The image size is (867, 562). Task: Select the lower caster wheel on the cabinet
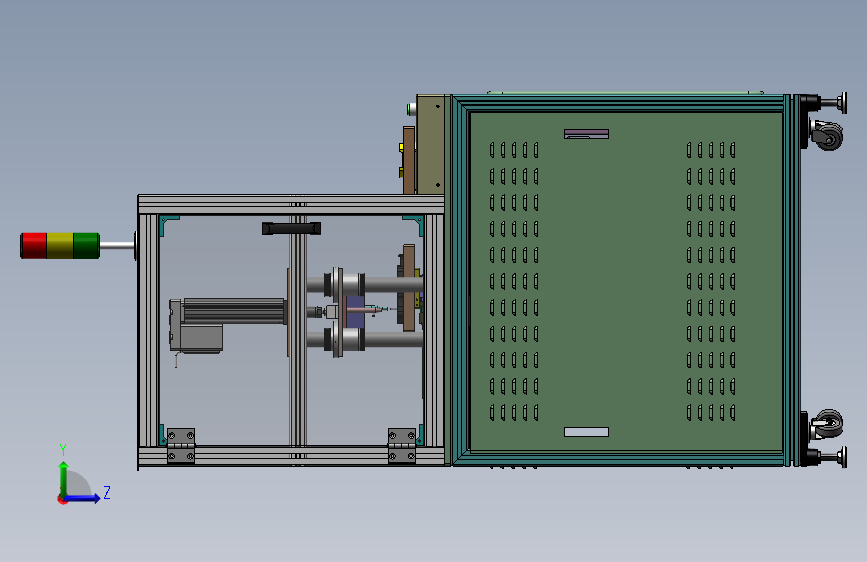point(827,425)
